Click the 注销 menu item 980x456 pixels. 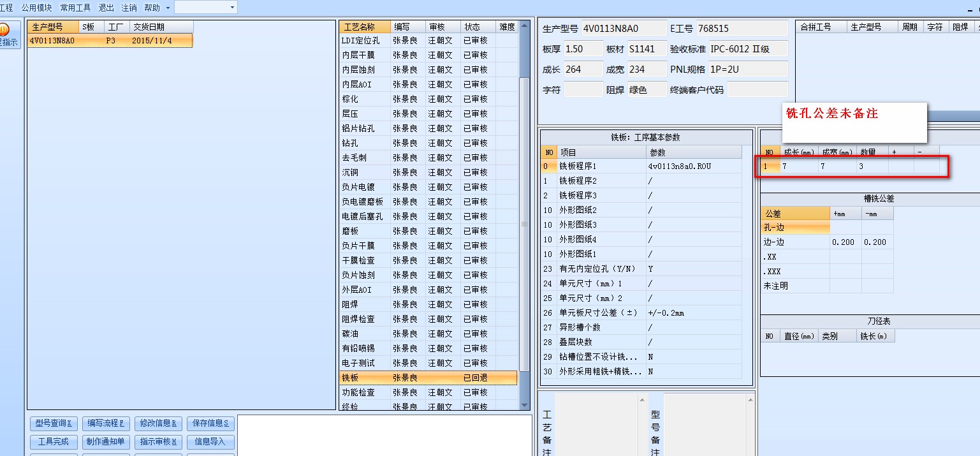point(129,8)
